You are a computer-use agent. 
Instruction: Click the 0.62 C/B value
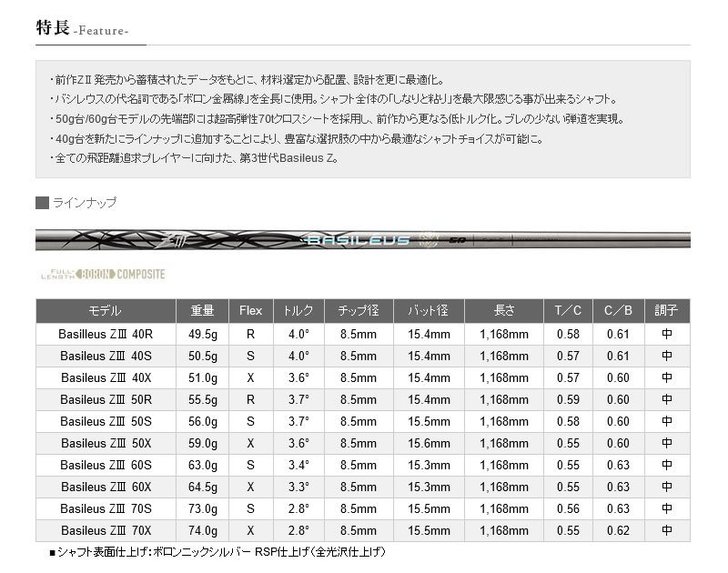pos(619,530)
